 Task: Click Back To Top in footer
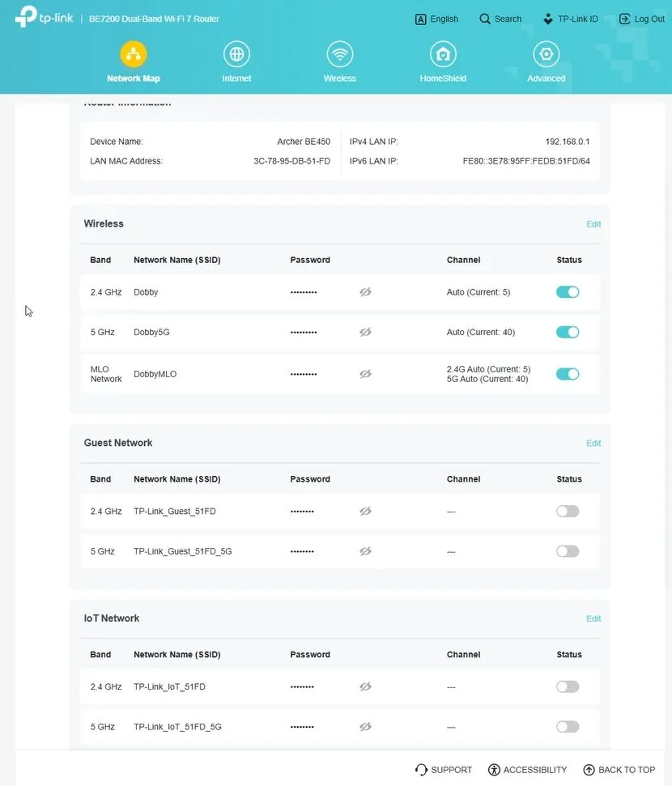[x=619, y=770]
